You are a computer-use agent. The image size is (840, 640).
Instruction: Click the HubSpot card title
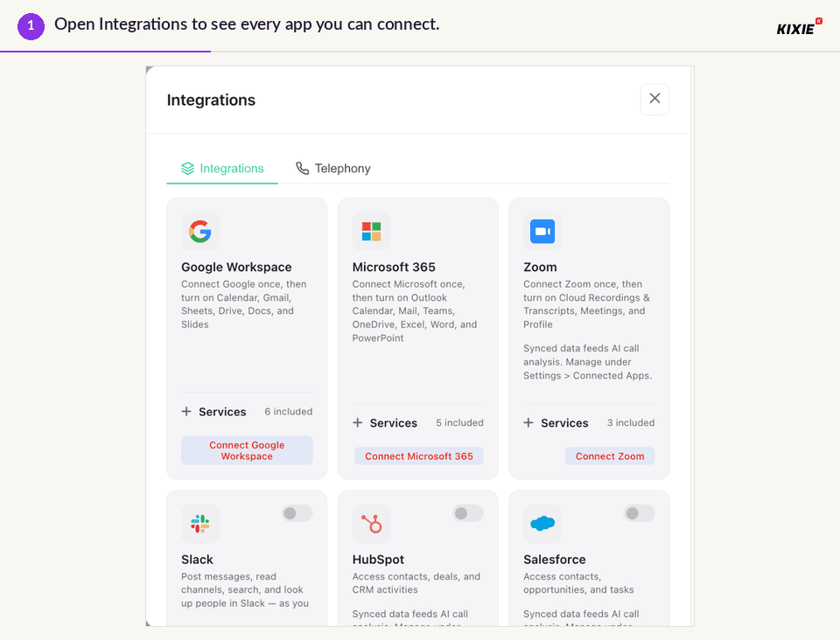pyautogui.click(x=378, y=560)
